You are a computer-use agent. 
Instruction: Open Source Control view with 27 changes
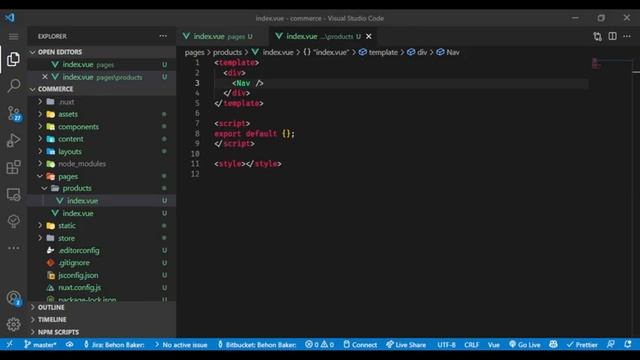coord(14,113)
